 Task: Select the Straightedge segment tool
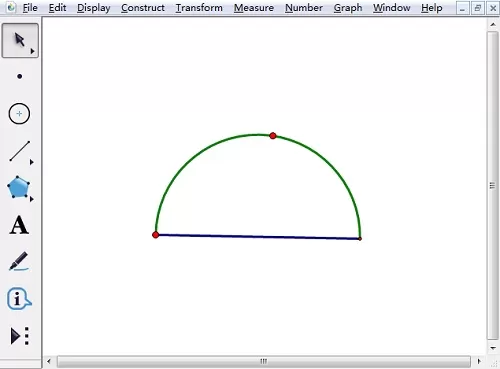pos(20,151)
